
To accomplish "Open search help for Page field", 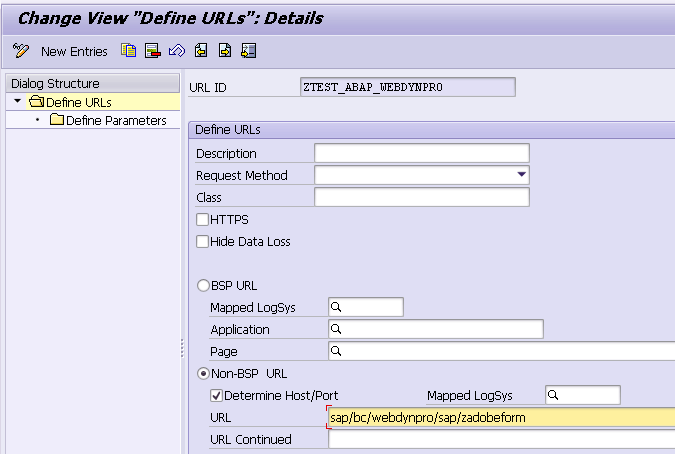I will tap(336, 351).
